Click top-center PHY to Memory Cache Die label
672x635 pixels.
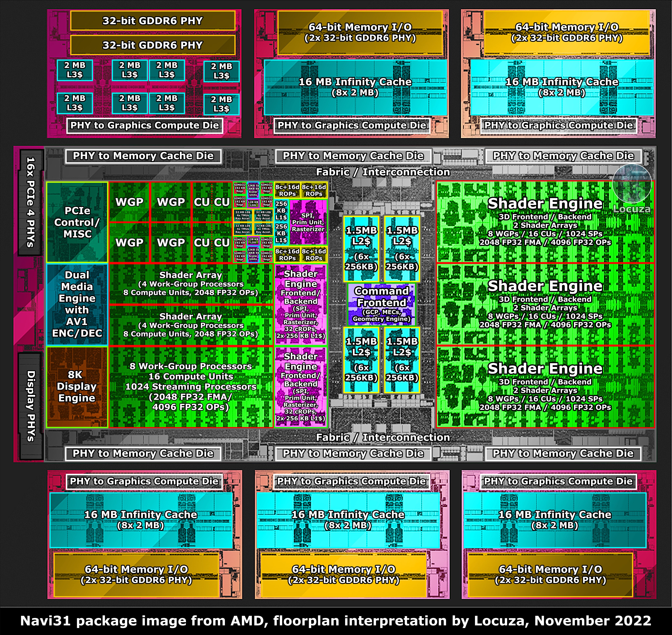click(x=353, y=156)
